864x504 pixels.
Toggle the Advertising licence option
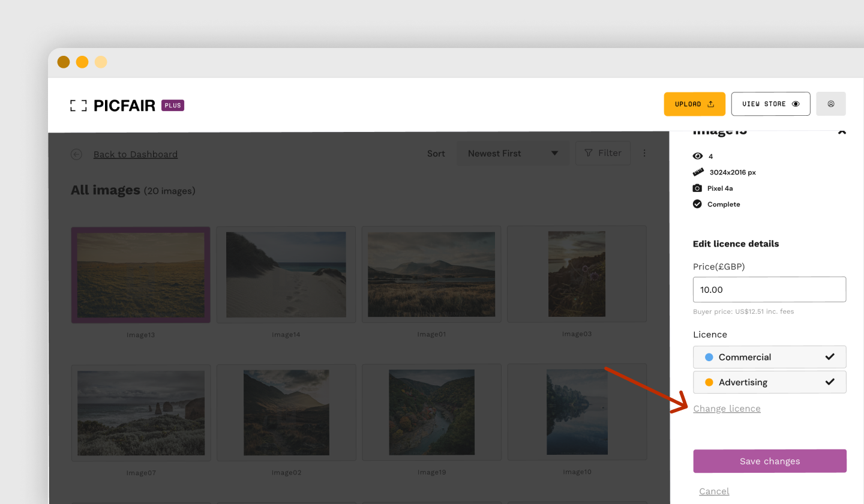click(769, 382)
